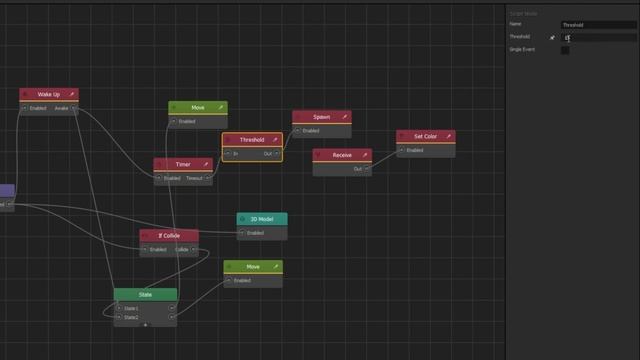Viewport: 640px width, 360px height.
Task: Click the pin icon beside Threshold property field
Action: coord(552,38)
